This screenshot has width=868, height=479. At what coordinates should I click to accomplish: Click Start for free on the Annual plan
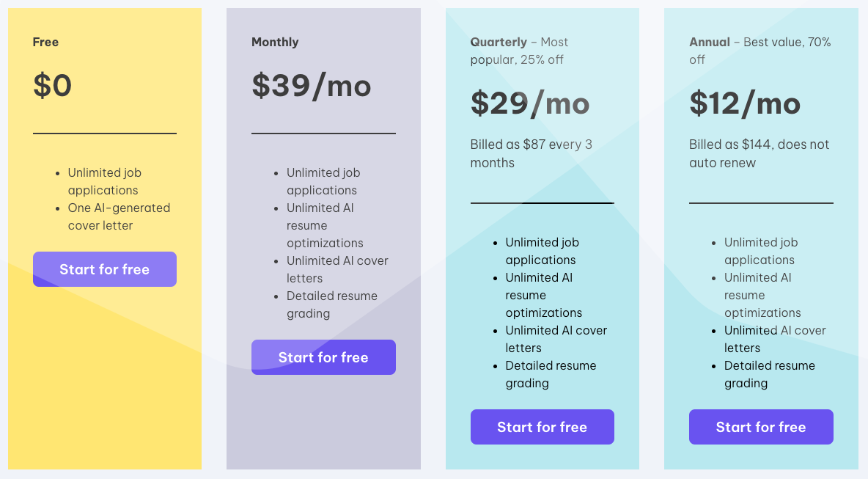[761, 427]
